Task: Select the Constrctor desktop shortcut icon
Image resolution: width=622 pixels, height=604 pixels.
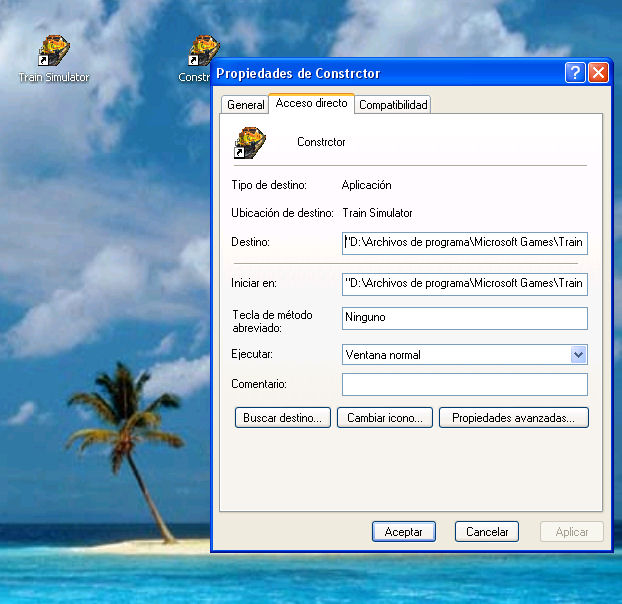Action: (203, 52)
